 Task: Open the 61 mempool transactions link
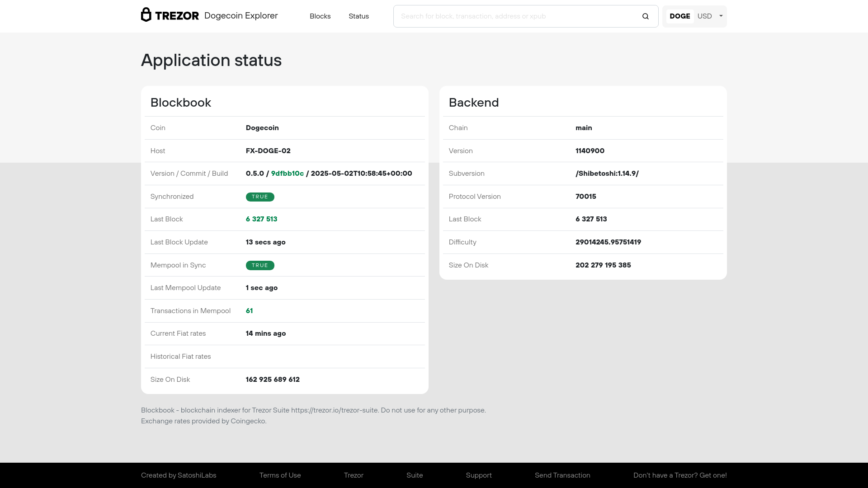click(249, 311)
